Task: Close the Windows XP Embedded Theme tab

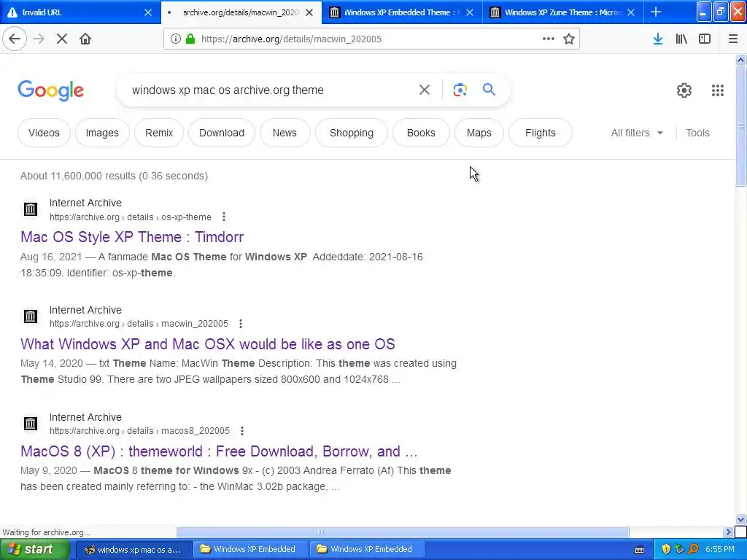Action: tap(470, 12)
